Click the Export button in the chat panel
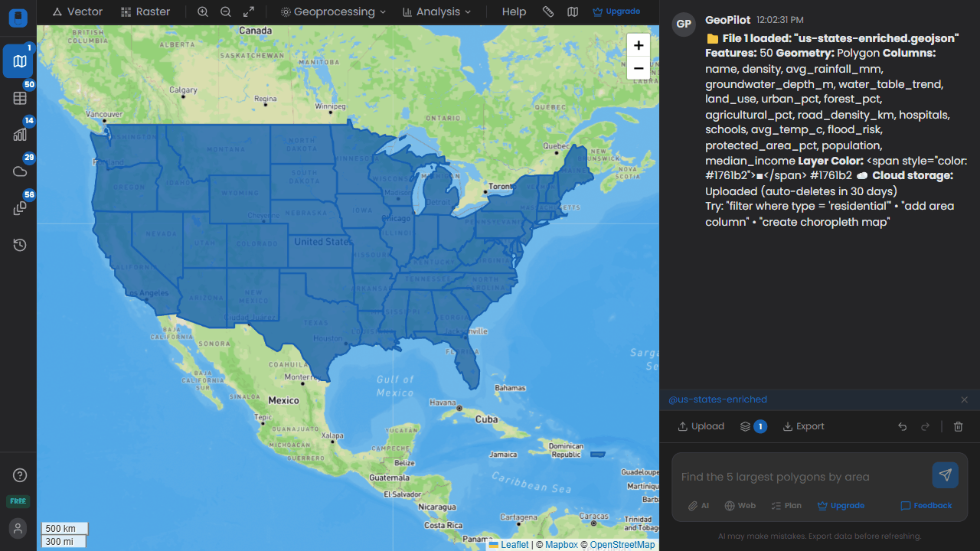The image size is (980, 551). pos(803,426)
